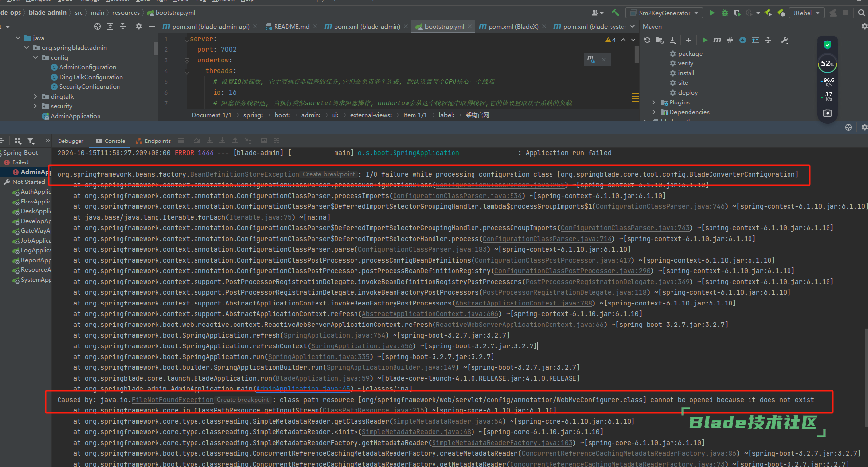This screenshot has width=868, height=467.
Task: Open the JRebel dropdown
Action: (x=807, y=13)
